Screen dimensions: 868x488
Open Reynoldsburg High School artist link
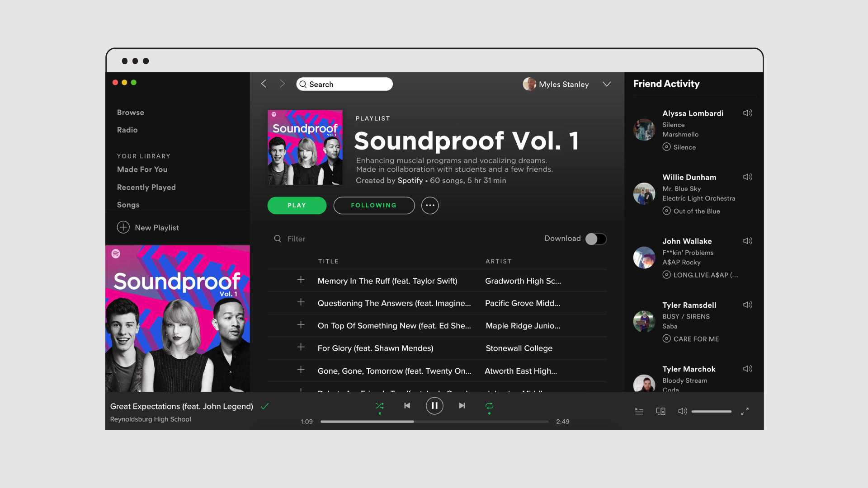click(x=151, y=419)
